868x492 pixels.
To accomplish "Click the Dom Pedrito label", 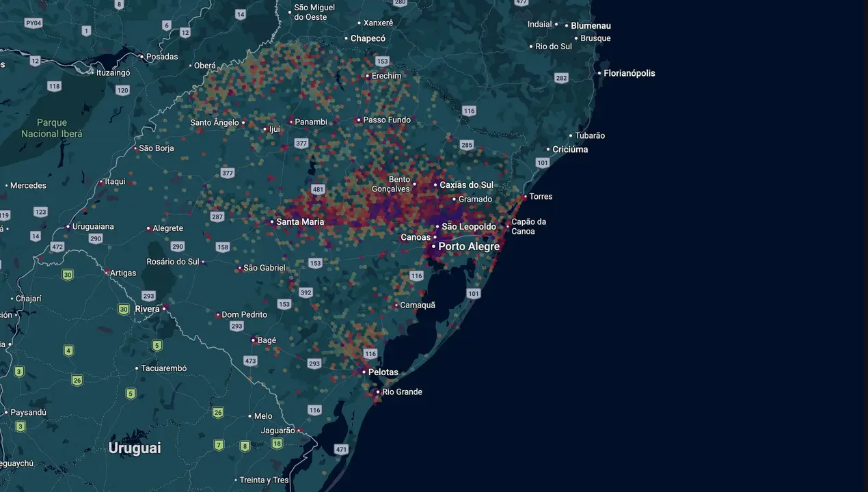I will click(x=244, y=314).
